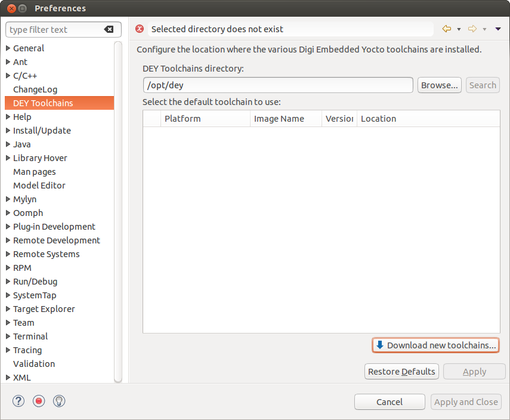Click the red record preferences icon
This screenshot has height=420, width=510.
click(x=39, y=402)
